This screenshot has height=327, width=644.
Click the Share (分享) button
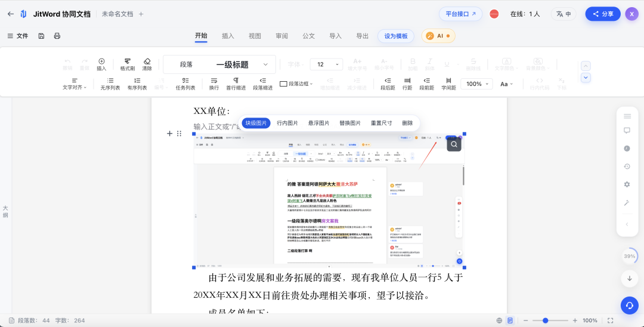pyautogui.click(x=603, y=14)
